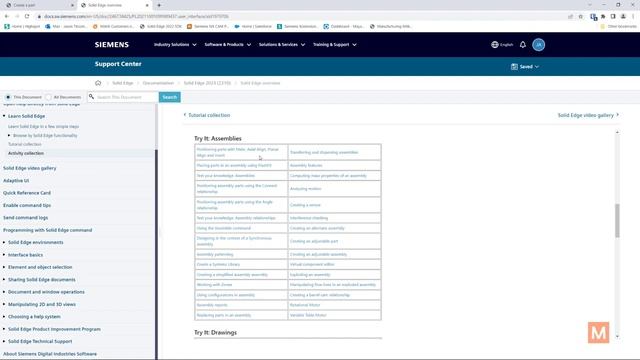
Task: Open a new browser tab with plus
Action: (159, 5)
